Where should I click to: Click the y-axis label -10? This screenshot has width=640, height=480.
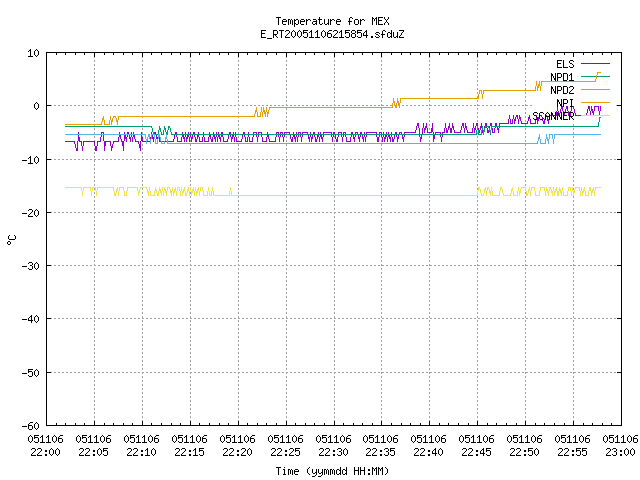click(31, 160)
